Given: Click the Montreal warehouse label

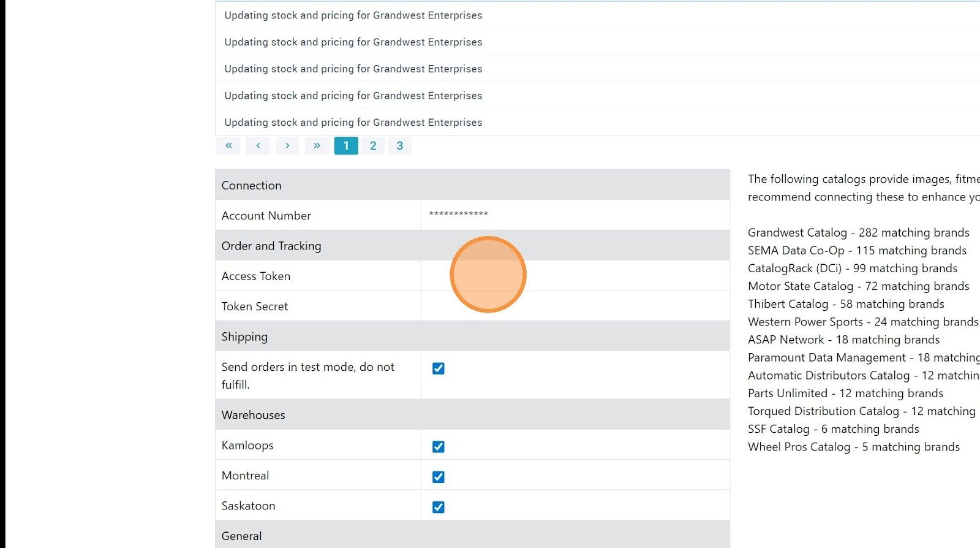Looking at the screenshot, I should 245,475.
